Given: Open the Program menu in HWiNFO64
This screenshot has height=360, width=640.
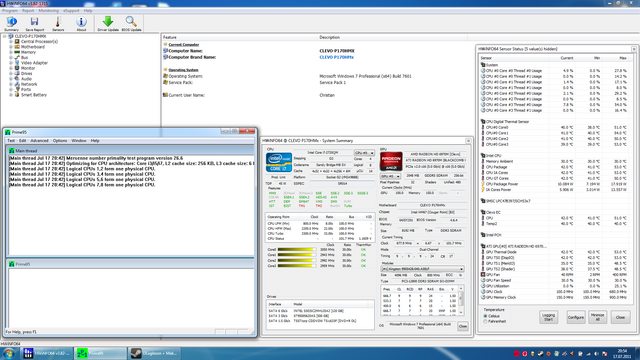Looking at the screenshot, I should (10, 11).
